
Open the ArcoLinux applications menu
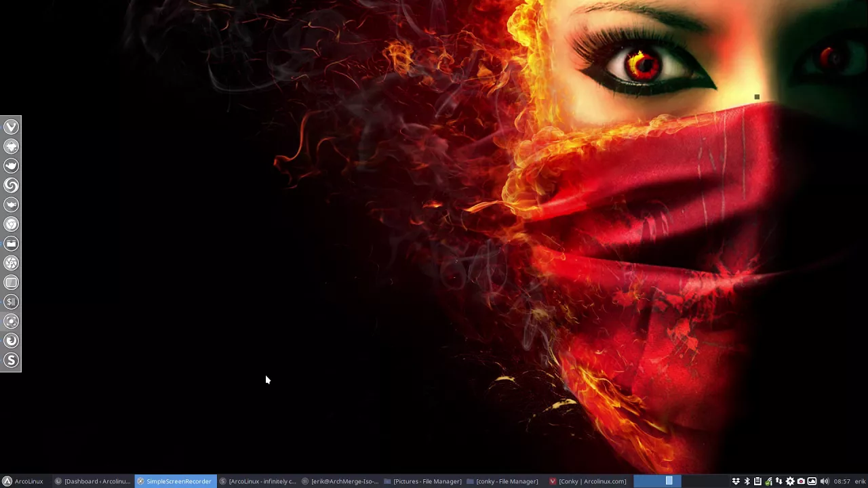[x=23, y=481]
